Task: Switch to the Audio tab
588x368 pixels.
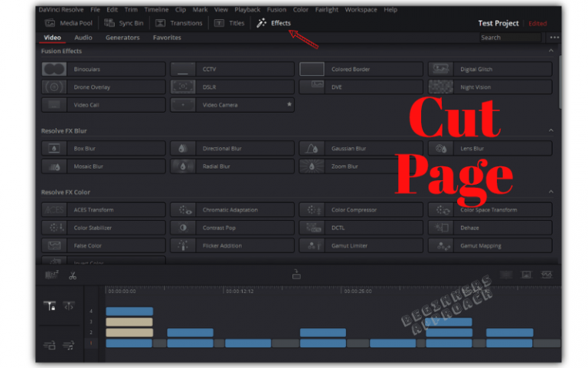Action: tap(83, 38)
